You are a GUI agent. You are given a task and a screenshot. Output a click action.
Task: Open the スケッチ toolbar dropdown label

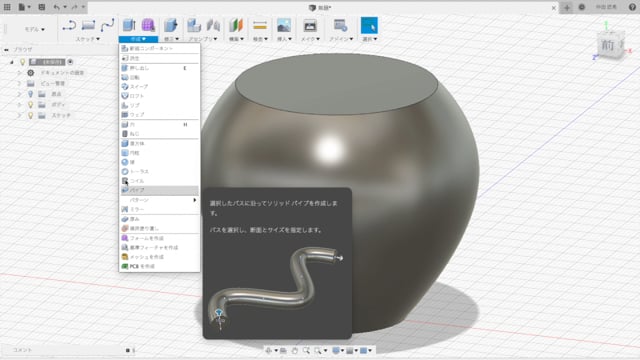[x=88, y=39]
